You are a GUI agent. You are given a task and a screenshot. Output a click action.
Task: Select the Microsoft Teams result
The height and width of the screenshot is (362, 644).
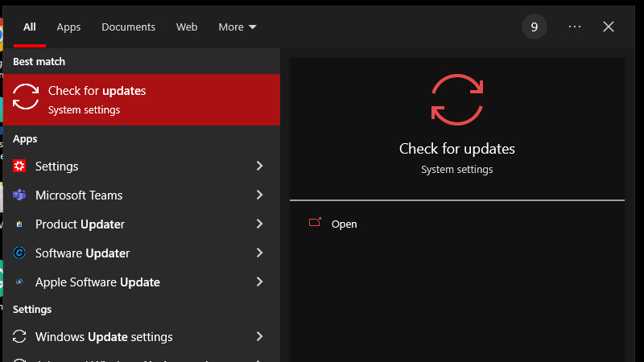142,195
